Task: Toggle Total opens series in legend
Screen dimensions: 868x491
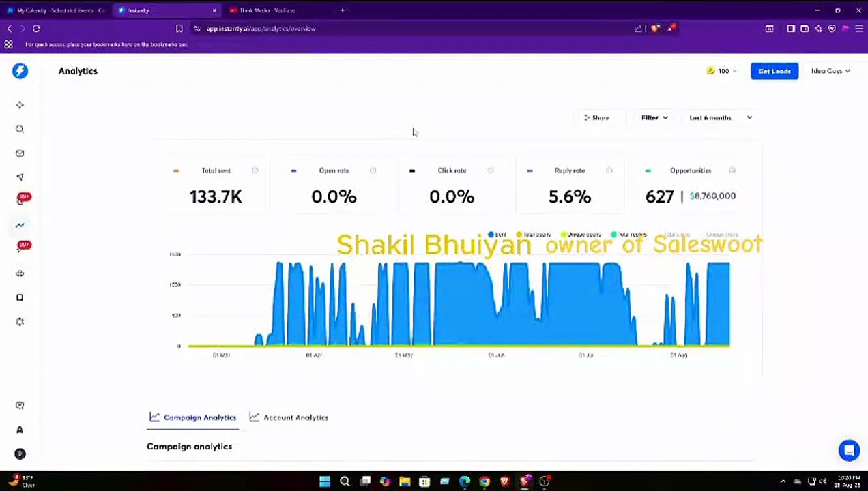Action: pyautogui.click(x=534, y=235)
